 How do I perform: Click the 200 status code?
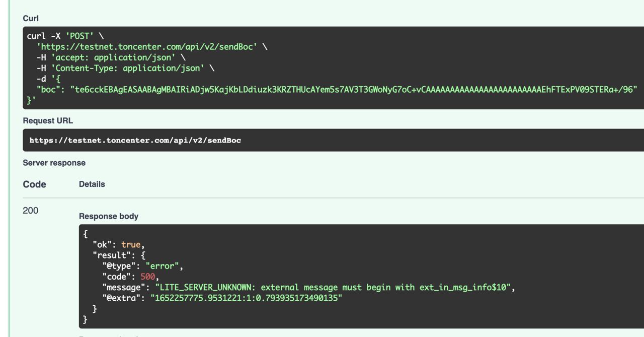pyautogui.click(x=30, y=211)
